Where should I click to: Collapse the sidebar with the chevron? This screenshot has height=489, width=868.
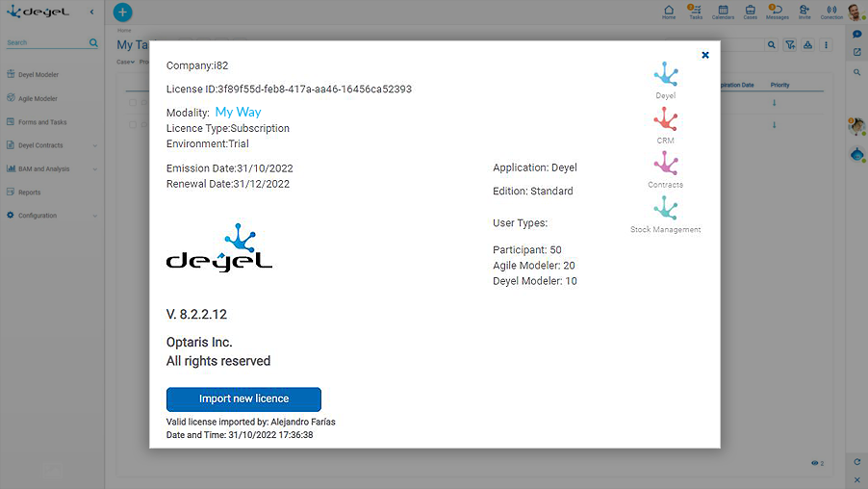(91, 12)
